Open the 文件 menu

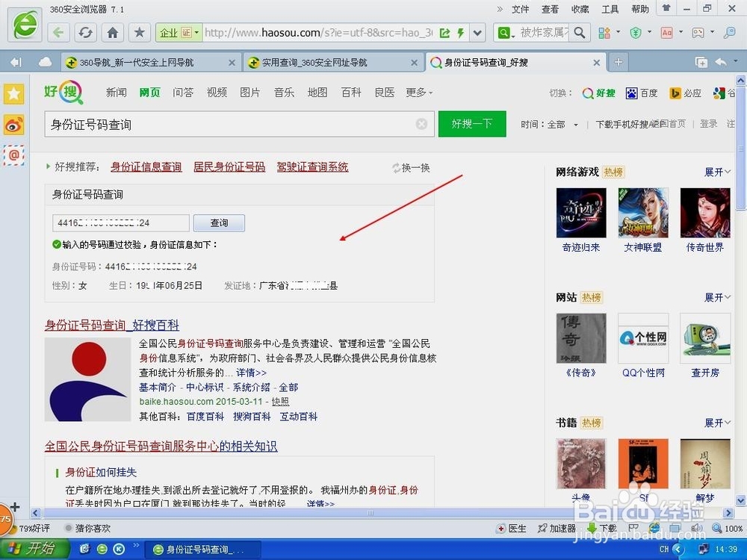click(x=520, y=9)
